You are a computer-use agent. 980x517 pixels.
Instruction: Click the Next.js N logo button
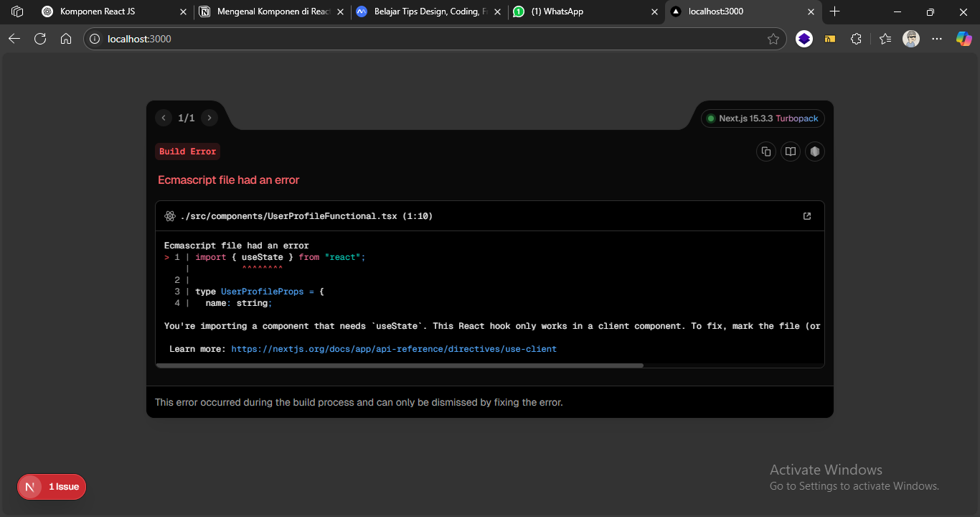click(x=29, y=487)
